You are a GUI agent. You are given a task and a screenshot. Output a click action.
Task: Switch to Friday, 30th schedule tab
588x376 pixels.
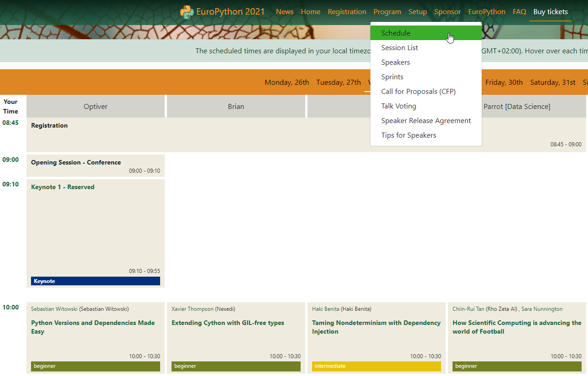click(x=504, y=82)
